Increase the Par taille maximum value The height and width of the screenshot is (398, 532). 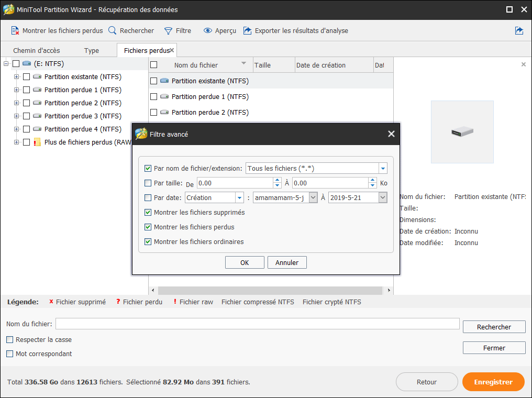[x=372, y=180]
